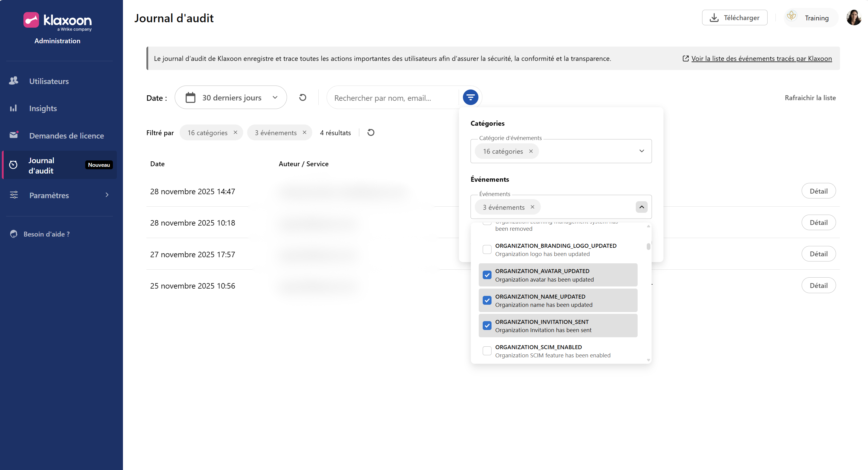Image resolution: width=868 pixels, height=470 pixels.
Task: Remove the 16 catégories filter chip
Action: pos(236,132)
